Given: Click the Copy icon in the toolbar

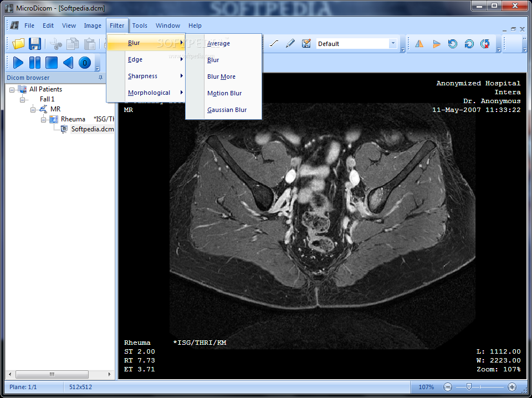Looking at the screenshot, I should pyautogui.click(x=72, y=44).
